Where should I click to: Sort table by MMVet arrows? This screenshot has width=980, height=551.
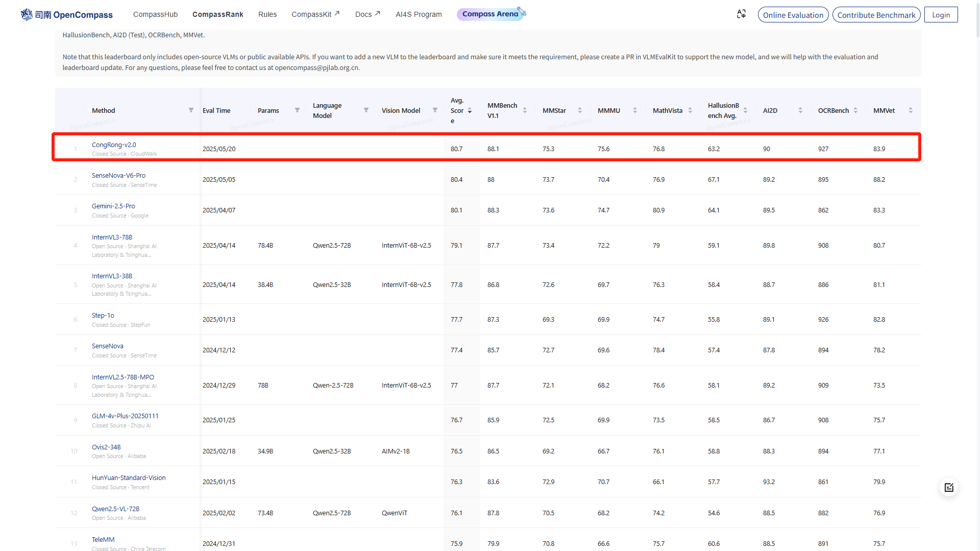[911, 110]
